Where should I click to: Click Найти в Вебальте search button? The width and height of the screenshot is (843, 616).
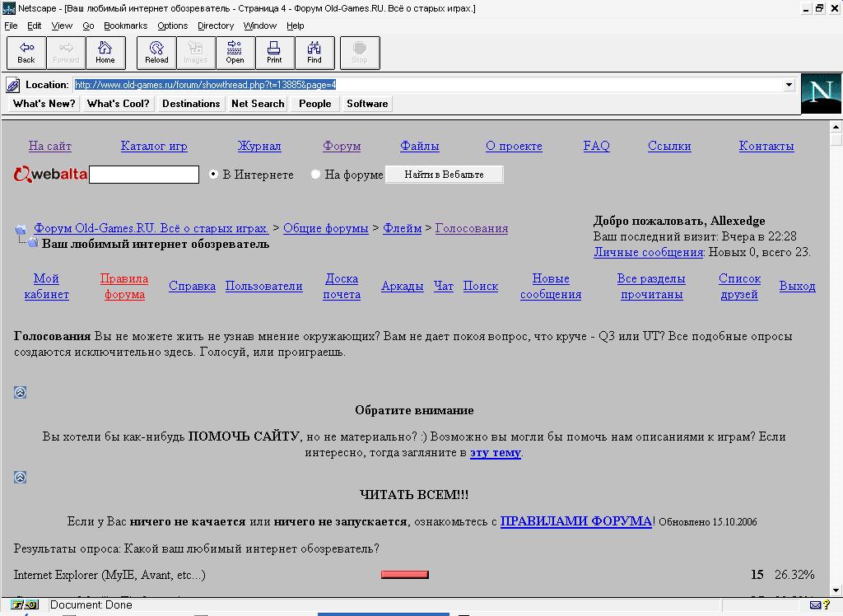click(444, 175)
